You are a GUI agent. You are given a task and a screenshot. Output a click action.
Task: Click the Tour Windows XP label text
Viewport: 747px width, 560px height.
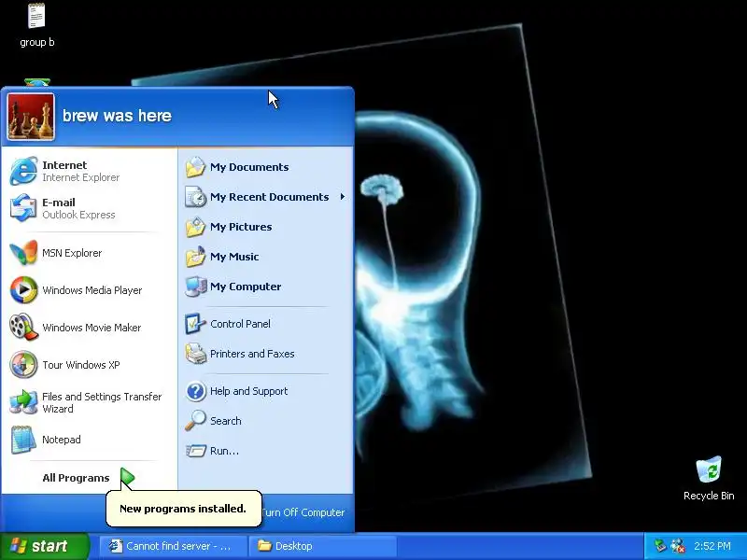tap(81, 365)
